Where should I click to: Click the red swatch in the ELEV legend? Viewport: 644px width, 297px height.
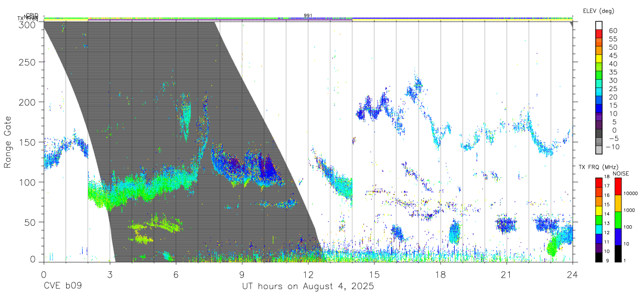click(x=599, y=34)
